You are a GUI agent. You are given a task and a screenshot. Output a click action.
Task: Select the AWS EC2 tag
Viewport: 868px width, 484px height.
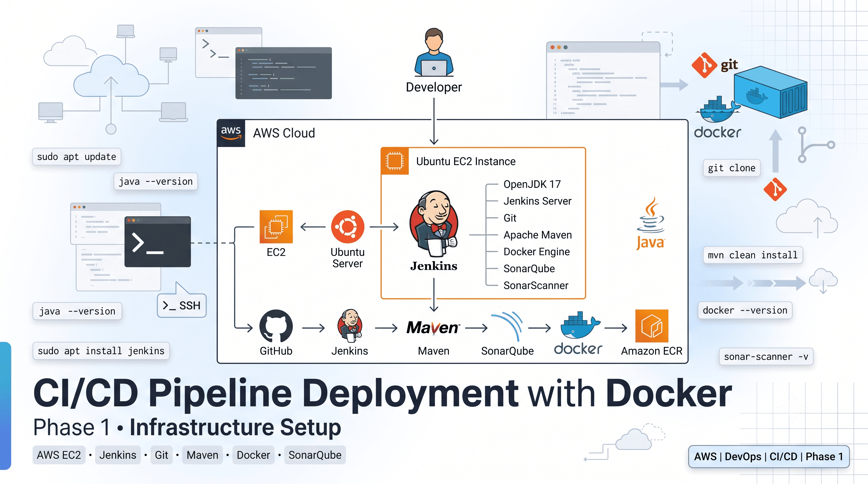59,455
